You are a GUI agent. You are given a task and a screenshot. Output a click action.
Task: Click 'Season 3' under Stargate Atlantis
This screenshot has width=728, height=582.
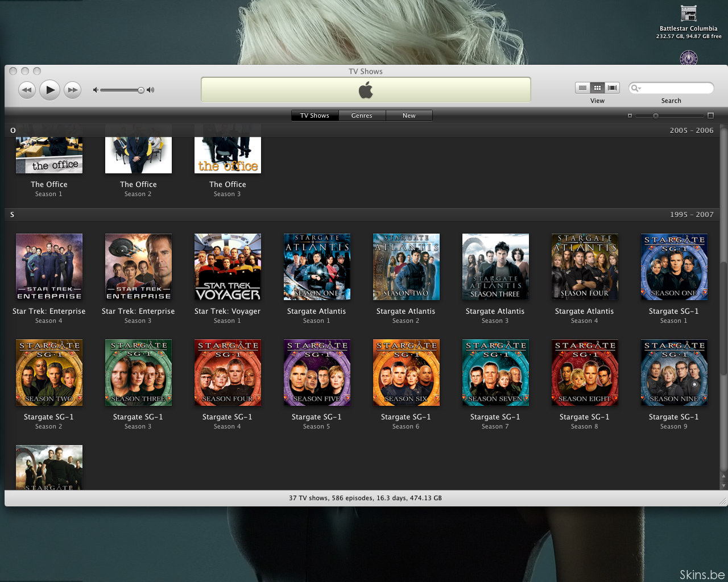click(x=495, y=321)
